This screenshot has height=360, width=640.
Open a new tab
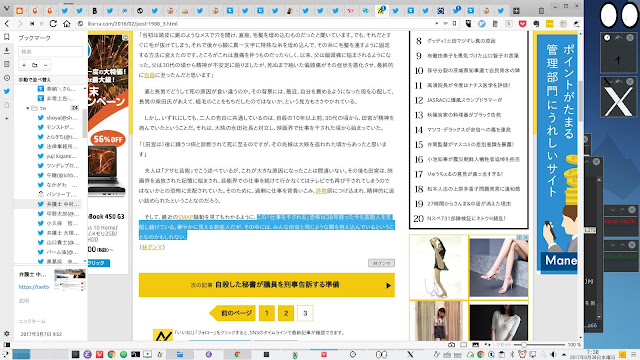(x=516, y=11)
